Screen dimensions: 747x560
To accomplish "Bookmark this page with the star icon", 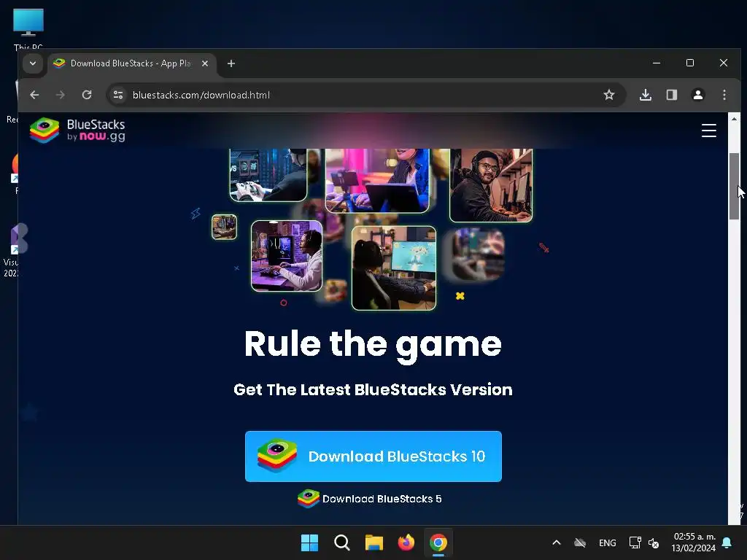I will click(x=609, y=95).
